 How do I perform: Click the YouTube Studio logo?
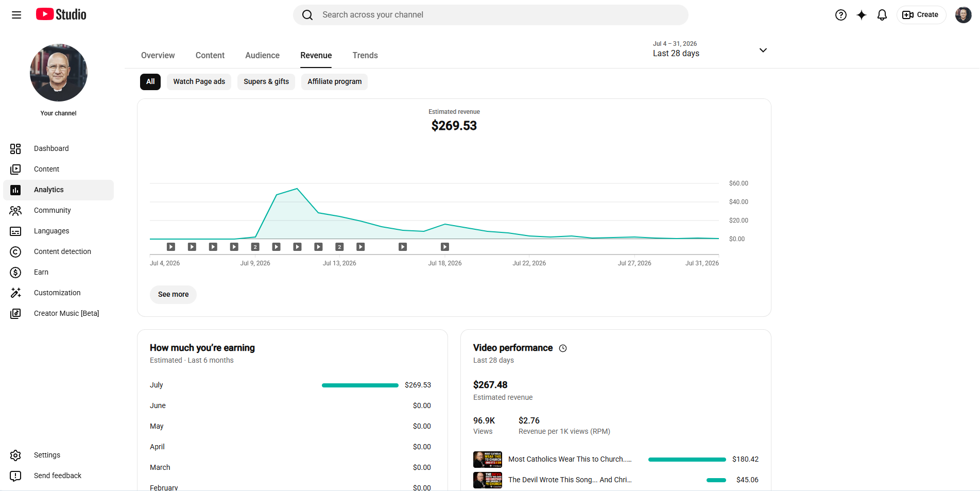tap(61, 14)
